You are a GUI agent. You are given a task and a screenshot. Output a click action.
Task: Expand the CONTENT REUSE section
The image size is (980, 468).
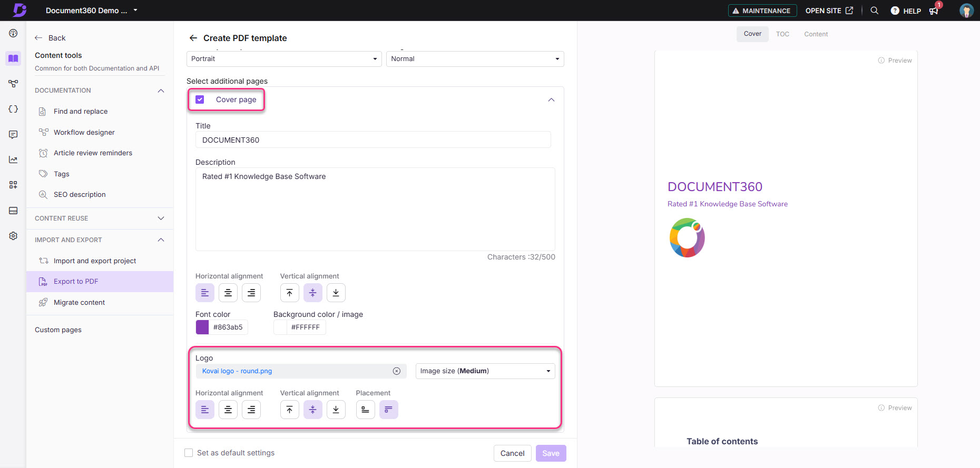161,218
